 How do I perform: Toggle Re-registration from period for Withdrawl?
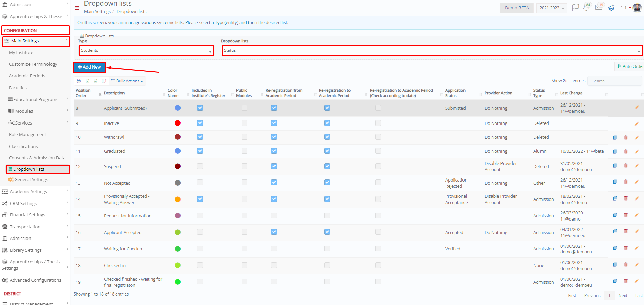pyautogui.click(x=274, y=137)
